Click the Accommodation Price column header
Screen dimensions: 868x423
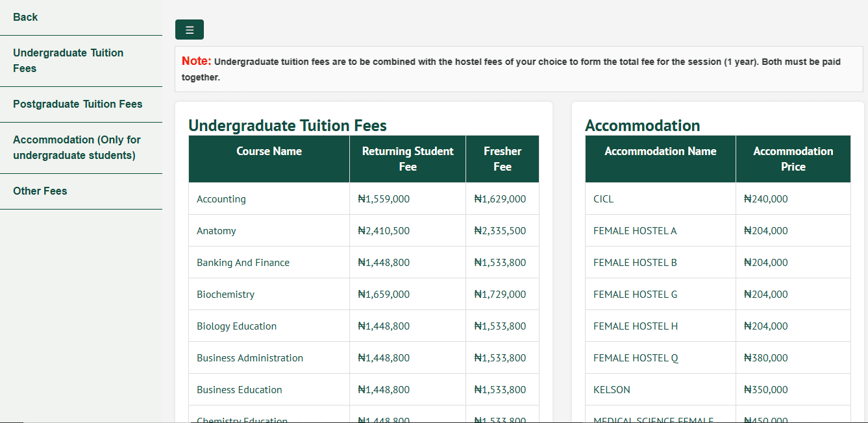tap(793, 158)
